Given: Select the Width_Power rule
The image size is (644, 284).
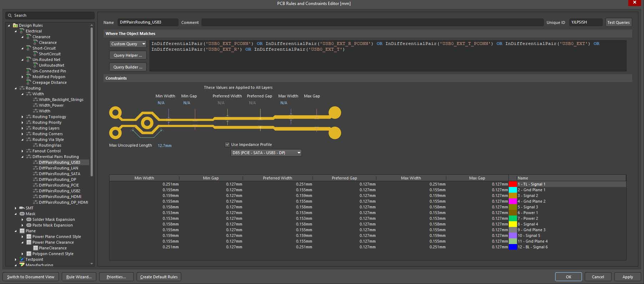Looking at the screenshot, I should (x=51, y=105).
